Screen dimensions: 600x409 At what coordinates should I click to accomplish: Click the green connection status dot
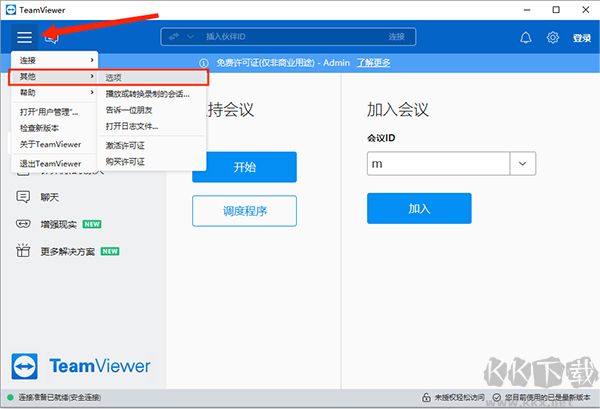11,397
